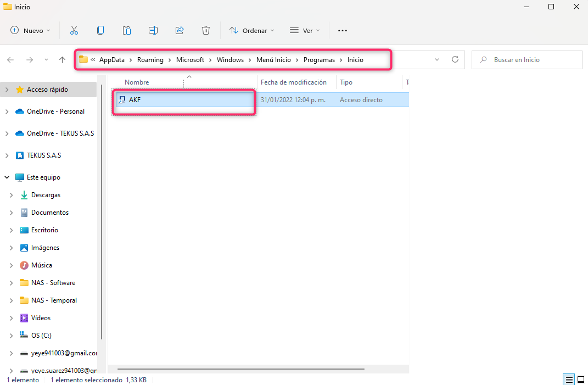
Task: Click the Rename icon in toolbar
Action: 153,31
